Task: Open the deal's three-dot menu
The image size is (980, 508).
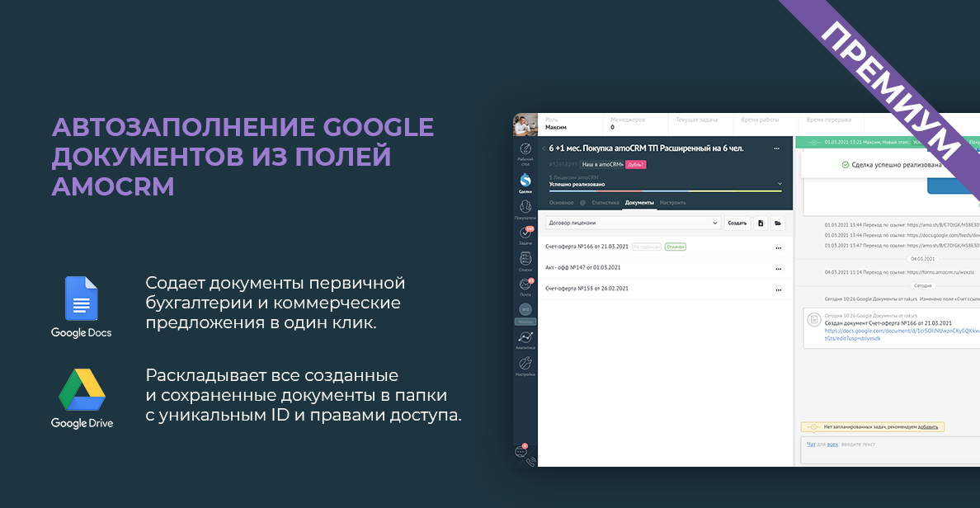Action: click(x=777, y=148)
